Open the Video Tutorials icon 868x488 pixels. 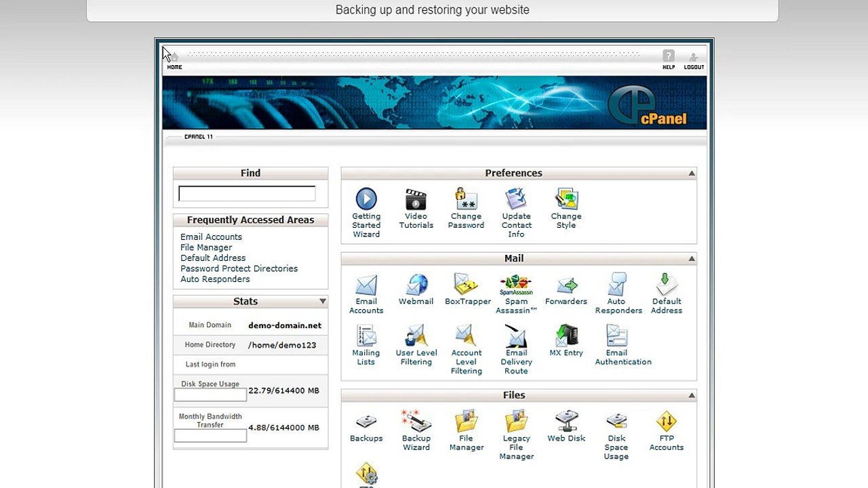coord(416,199)
